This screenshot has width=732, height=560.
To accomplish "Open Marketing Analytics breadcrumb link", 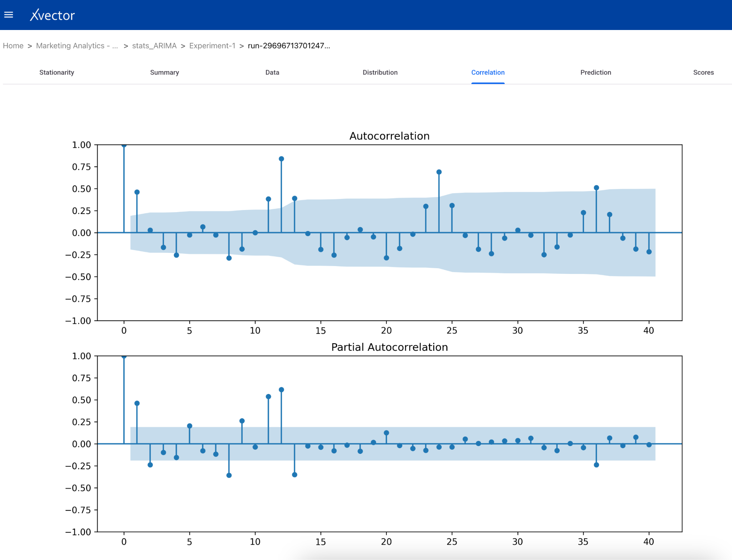I will click(77, 46).
